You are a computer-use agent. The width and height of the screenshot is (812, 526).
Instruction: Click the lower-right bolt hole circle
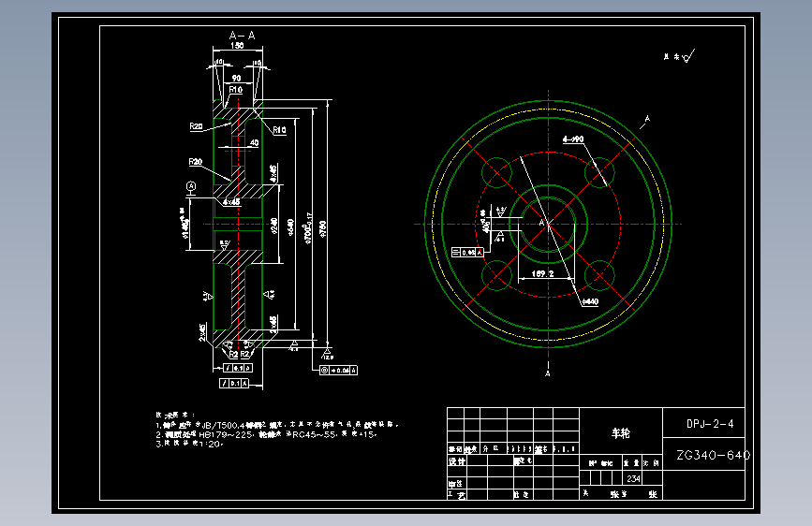click(599, 275)
